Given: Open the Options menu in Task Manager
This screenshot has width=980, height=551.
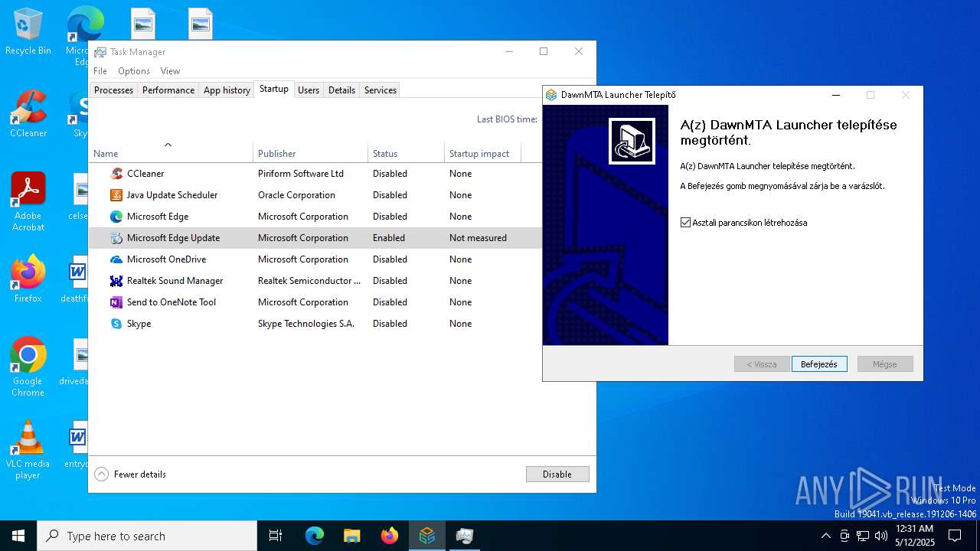Looking at the screenshot, I should coord(134,71).
